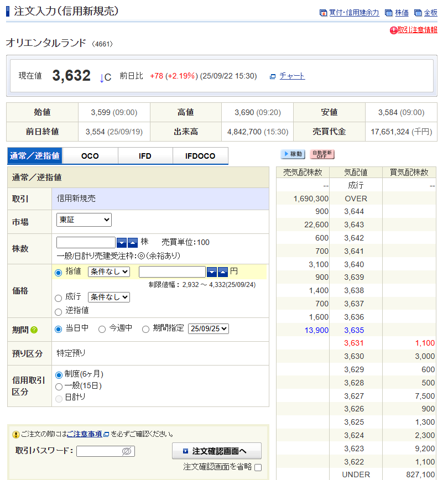This screenshot has height=480, width=448.
Task: Open the チャート link
Action: pyautogui.click(x=292, y=76)
